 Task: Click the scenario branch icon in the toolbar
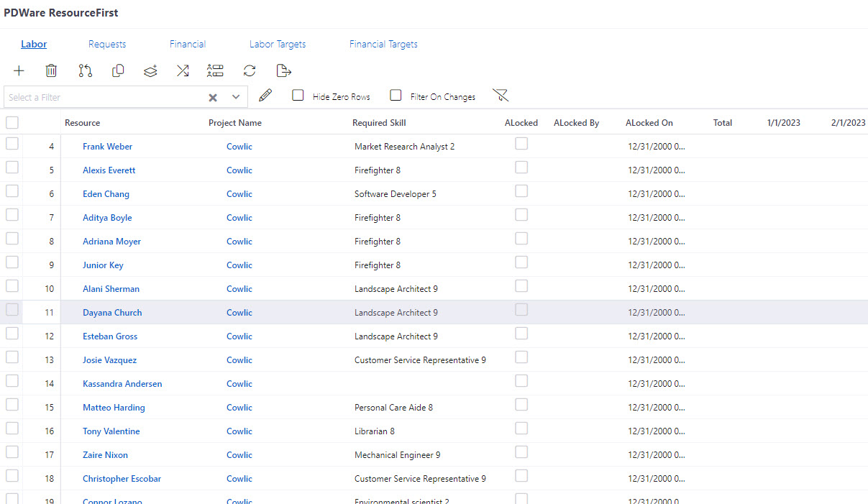(x=85, y=70)
